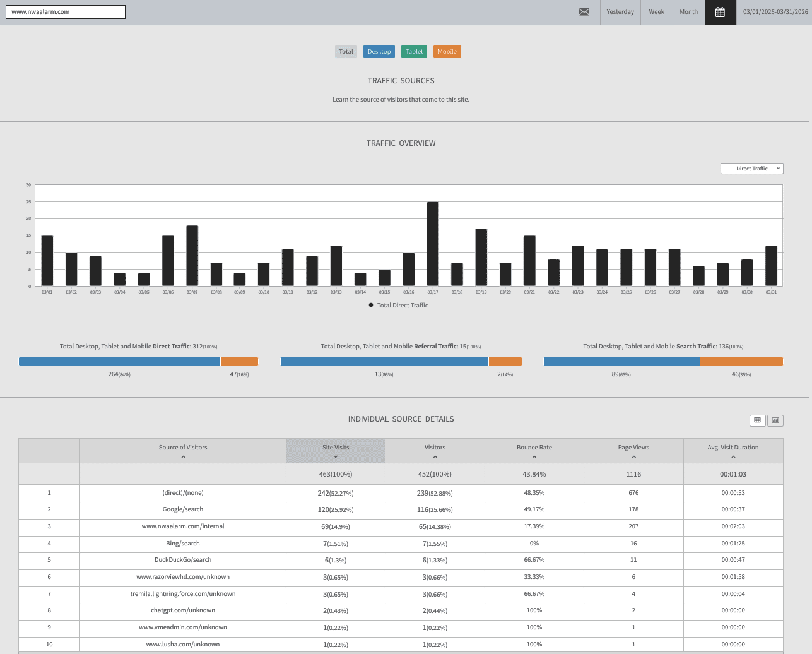Screen dimensions: 812x654
Task: Toggle the Mobile device filter
Action: (x=447, y=52)
